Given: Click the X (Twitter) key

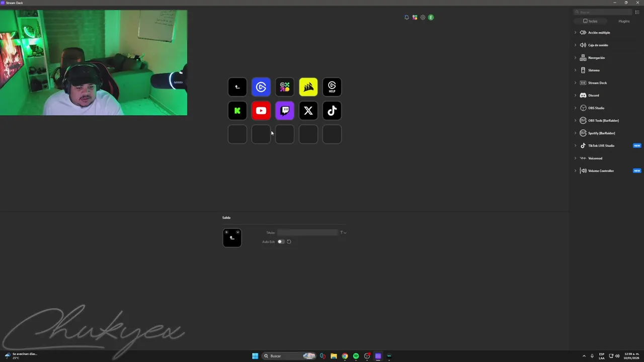Looking at the screenshot, I should 308,111.
